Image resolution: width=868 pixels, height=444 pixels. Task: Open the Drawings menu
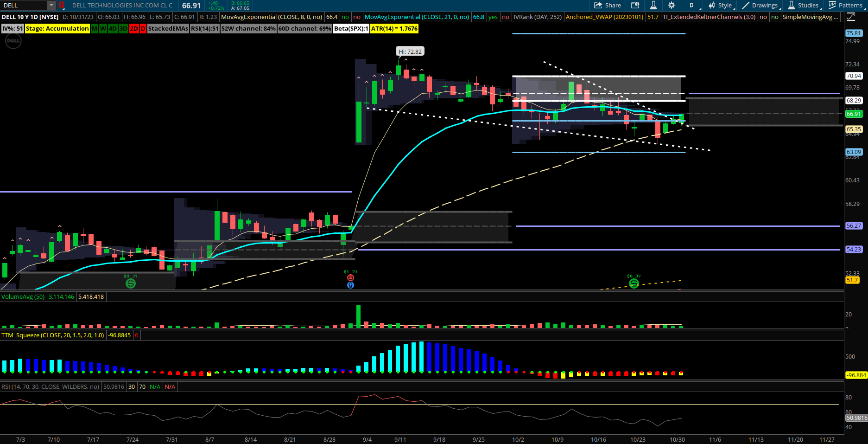click(x=761, y=6)
